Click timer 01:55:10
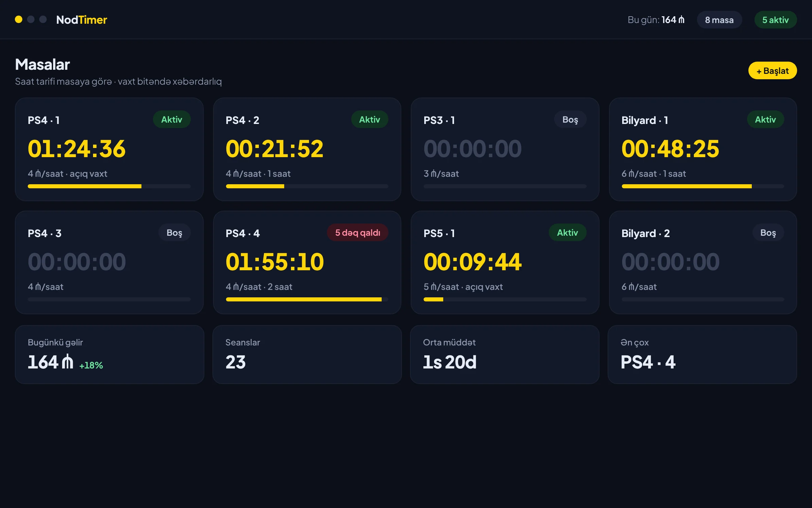Image resolution: width=812 pixels, height=508 pixels. click(274, 262)
